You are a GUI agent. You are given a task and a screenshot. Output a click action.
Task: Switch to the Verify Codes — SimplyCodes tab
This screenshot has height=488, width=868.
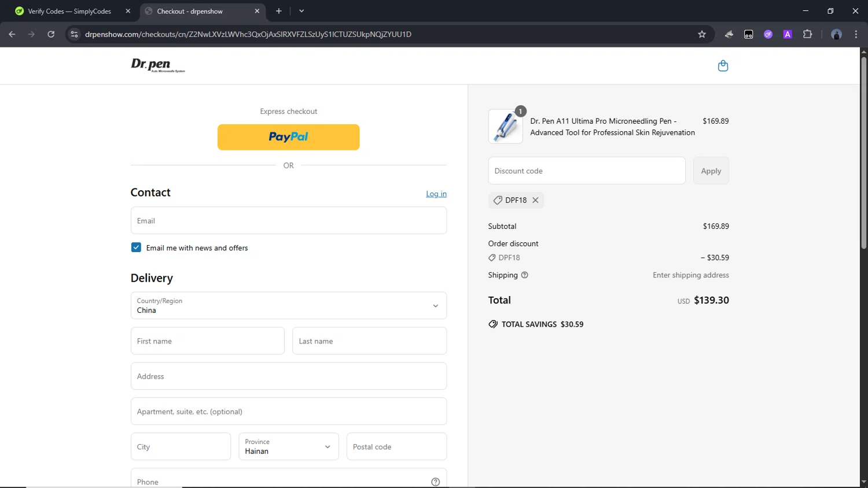tap(69, 11)
